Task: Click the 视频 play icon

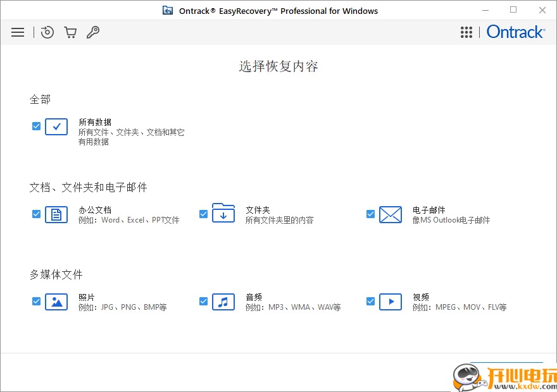Action: tap(391, 302)
